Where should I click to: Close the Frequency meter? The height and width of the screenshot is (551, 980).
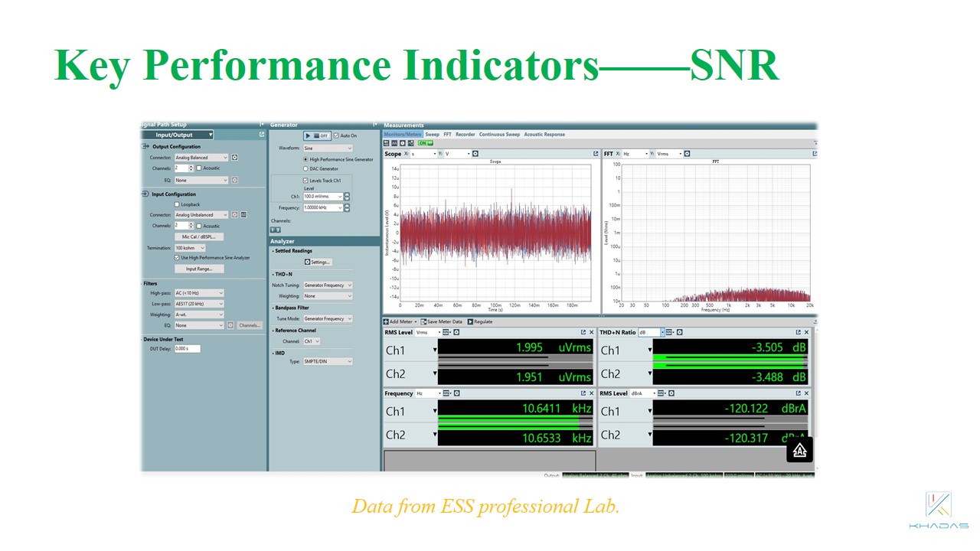pyautogui.click(x=592, y=393)
